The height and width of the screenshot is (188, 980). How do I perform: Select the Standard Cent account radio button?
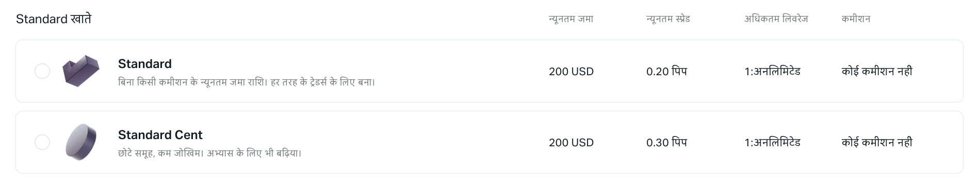[42, 142]
